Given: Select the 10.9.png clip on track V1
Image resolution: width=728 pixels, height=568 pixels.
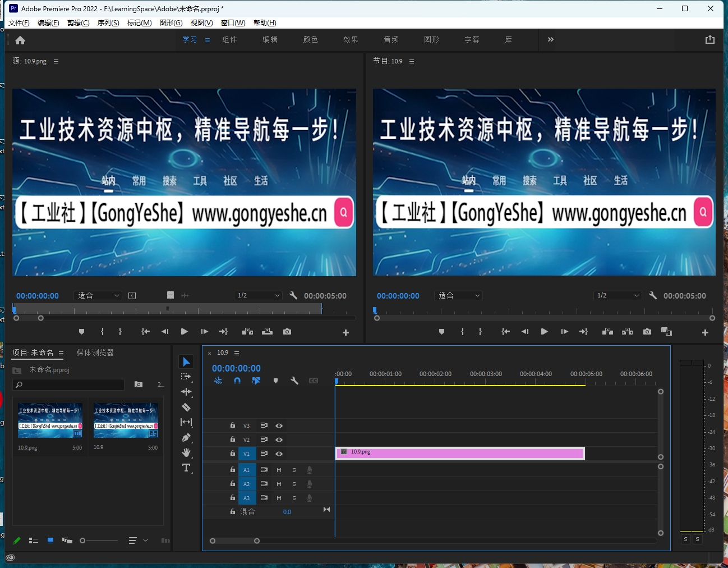Looking at the screenshot, I should 460,453.
